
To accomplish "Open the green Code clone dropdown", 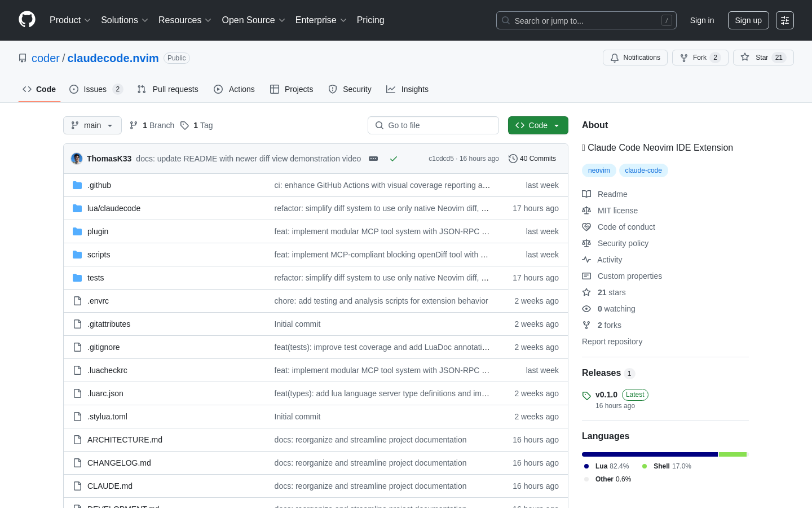I will point(538,125).
